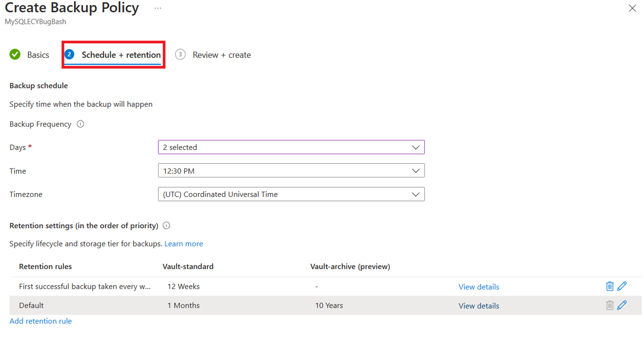Click the Vault-archive (preview) column header
This screenshot has height=353, width=644.
(350, 267)
